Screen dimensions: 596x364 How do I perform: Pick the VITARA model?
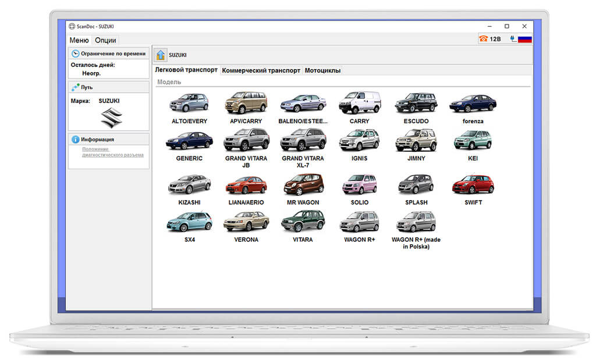click(303, 227)
